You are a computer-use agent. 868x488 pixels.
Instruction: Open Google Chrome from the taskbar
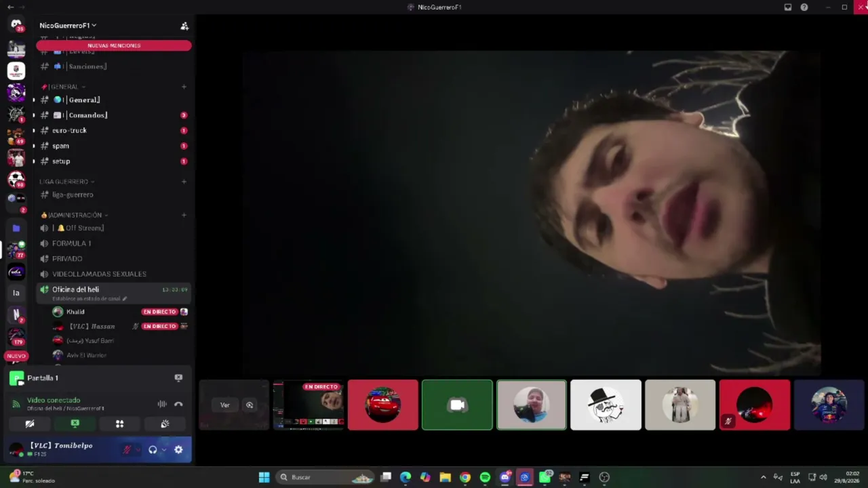click(x=465, y=477)
